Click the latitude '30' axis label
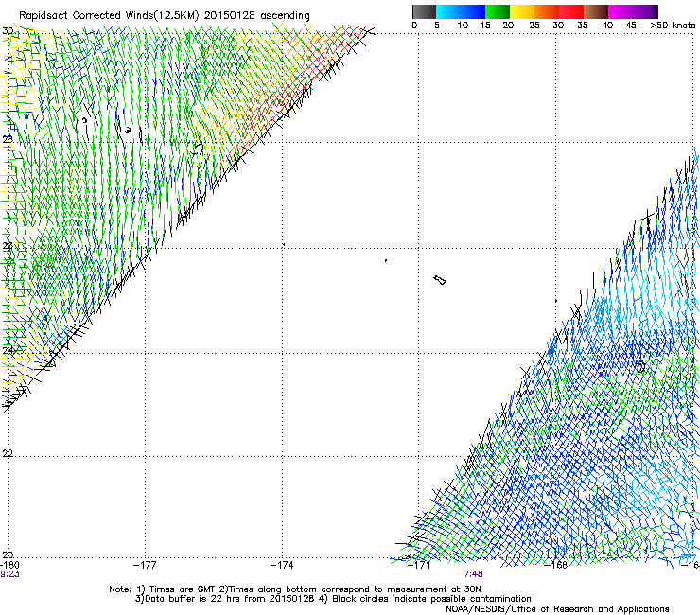This screenshot has height=615, width=700. click(x=8, y=31)
